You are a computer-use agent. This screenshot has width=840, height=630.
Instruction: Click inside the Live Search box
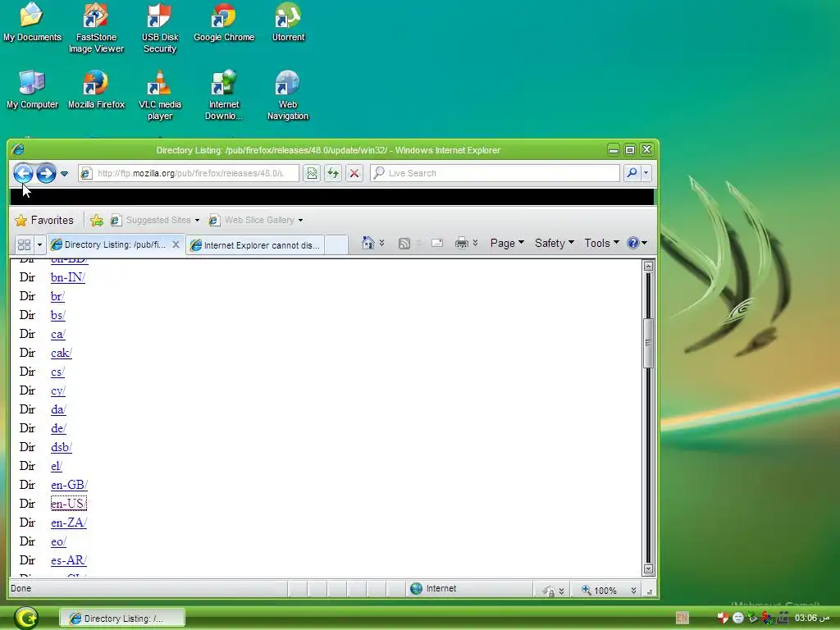click(495, 173)
